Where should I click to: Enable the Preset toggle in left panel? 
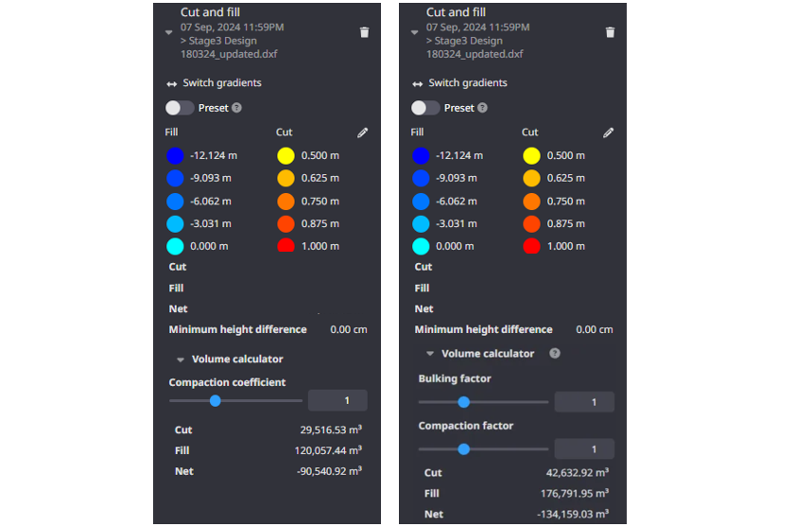[180, 108]
